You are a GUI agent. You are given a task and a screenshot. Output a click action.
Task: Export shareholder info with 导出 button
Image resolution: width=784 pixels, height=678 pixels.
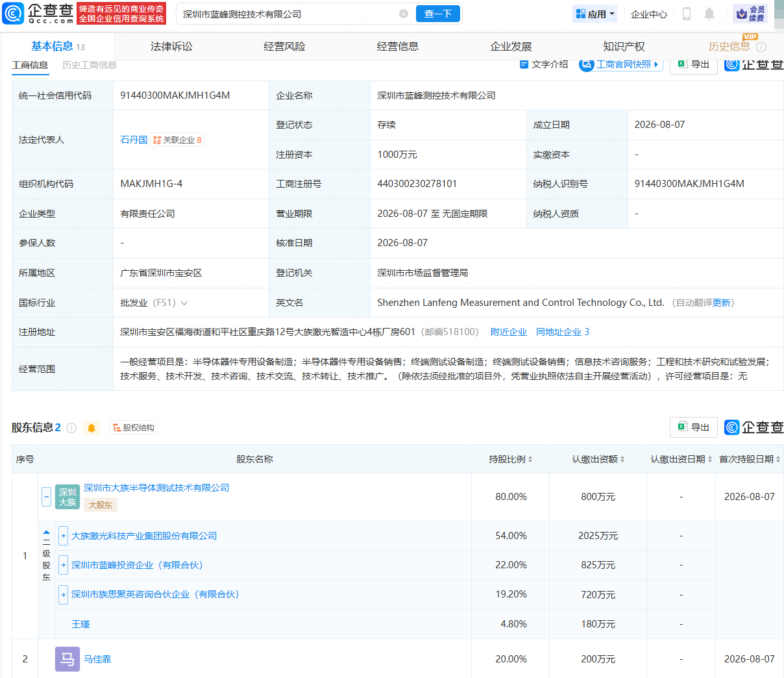pyautogui.click(x=694, y=427)
